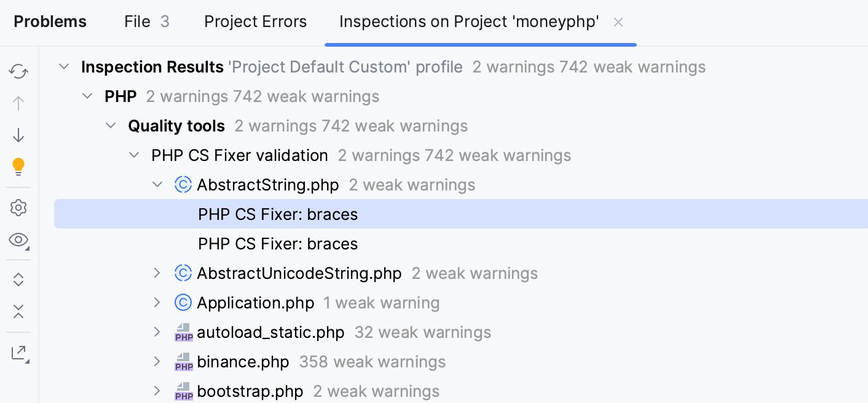Jump to the next problem using down arrow
Screen dimensions: 868x403
[18, 135]
